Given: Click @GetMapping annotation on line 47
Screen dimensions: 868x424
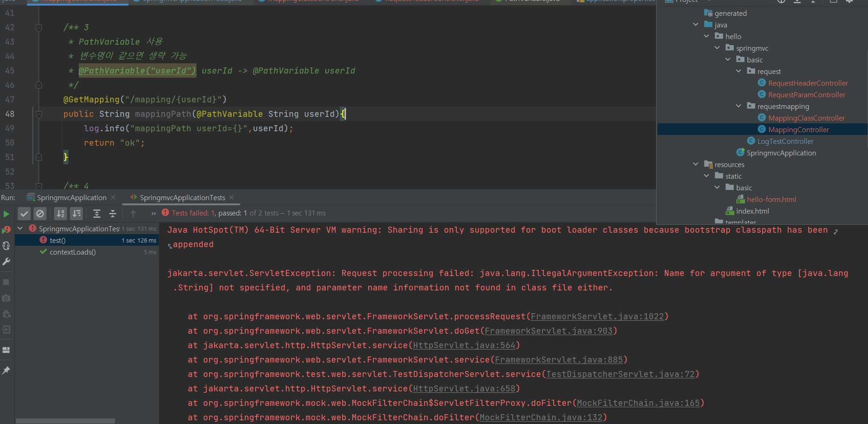Looking at the screenshot, I should (x=91, y=100).
